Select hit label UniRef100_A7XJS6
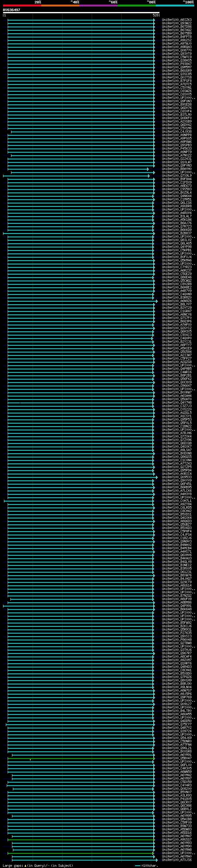 (177, 860)
